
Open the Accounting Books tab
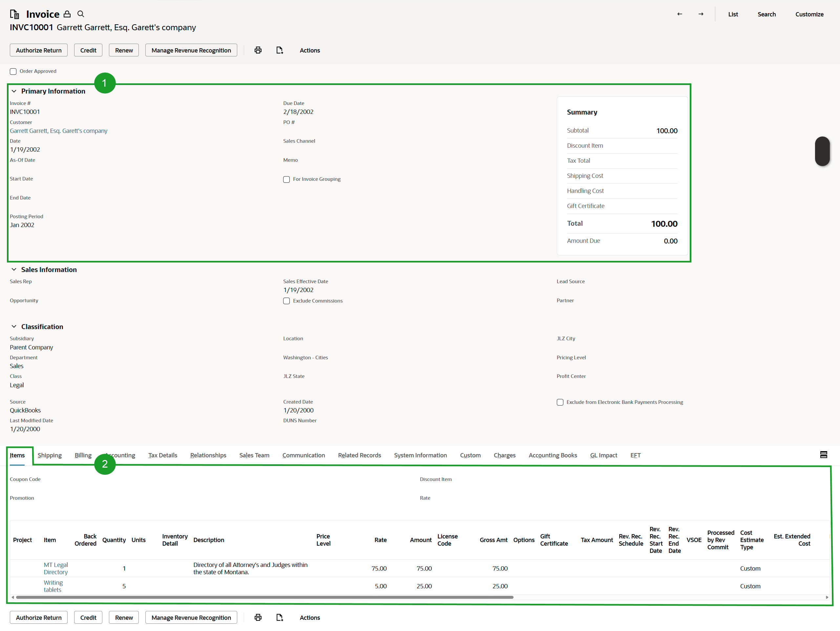click(x=553, y=455)
